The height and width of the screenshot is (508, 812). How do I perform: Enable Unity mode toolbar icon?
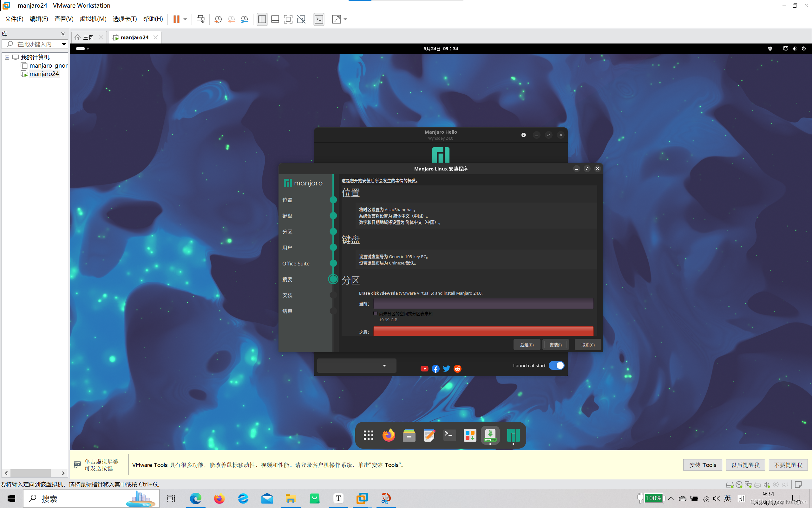tap(301, 19)
